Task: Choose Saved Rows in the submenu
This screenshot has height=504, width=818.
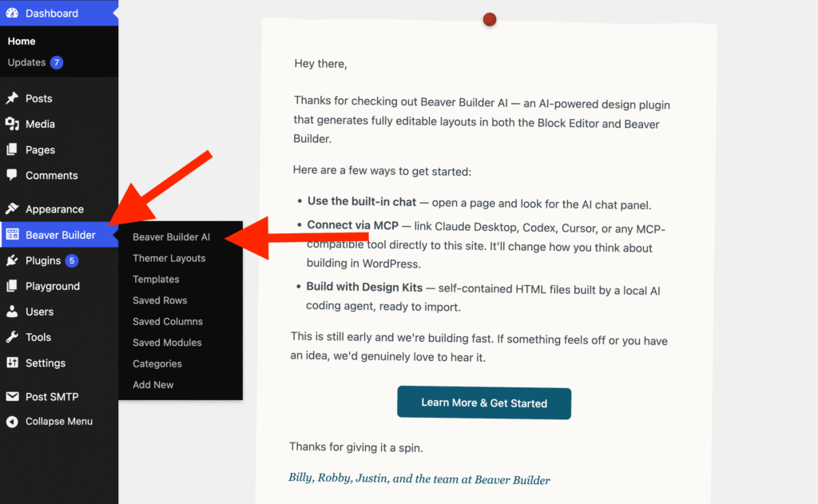Action: click(x=160, y=300)
